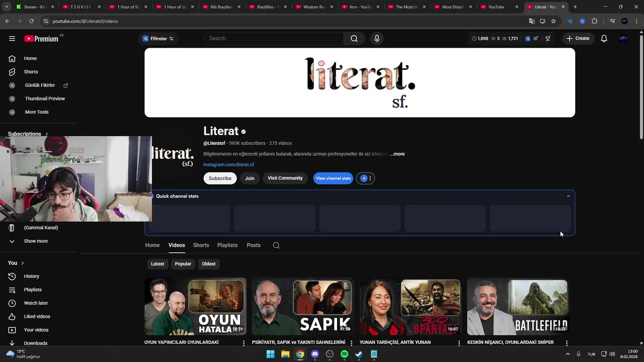Open the Chrome three-dot menu
Screen dimensions: 644x362
click(x=636, y=21)
